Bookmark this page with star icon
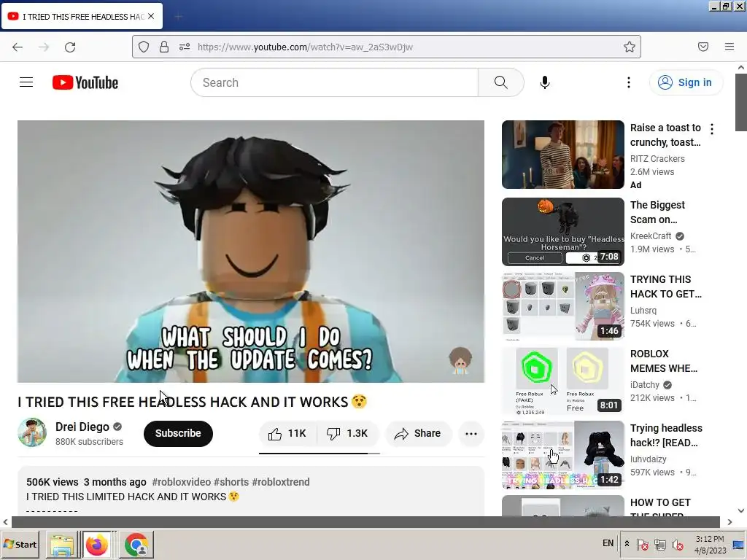 (x=630, y=47)
